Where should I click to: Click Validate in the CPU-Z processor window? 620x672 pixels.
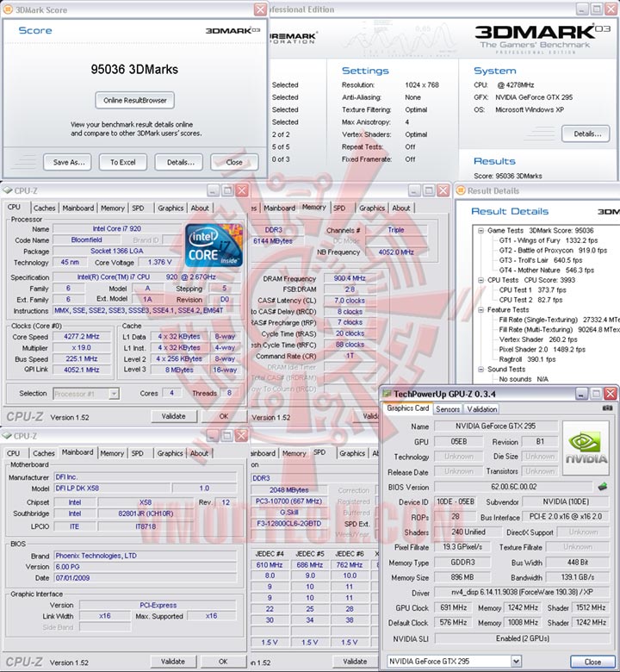click(x=174, y=416)
